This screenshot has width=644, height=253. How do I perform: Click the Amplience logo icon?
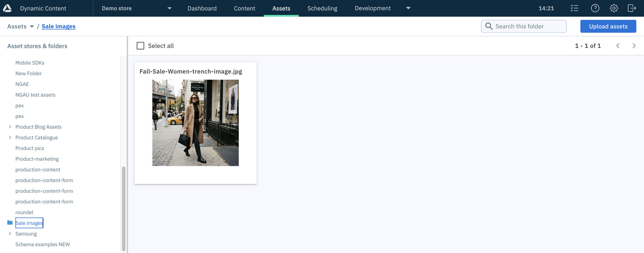7,8
